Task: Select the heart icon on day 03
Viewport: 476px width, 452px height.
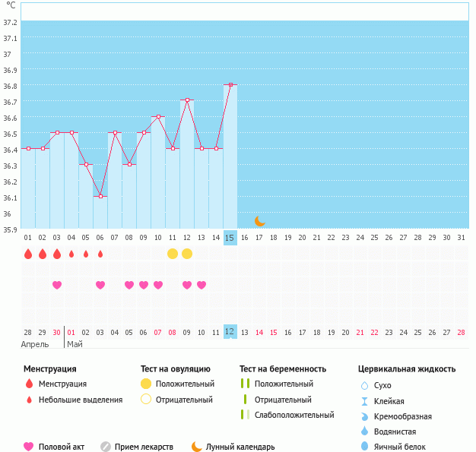Action: tap(57, 285)
